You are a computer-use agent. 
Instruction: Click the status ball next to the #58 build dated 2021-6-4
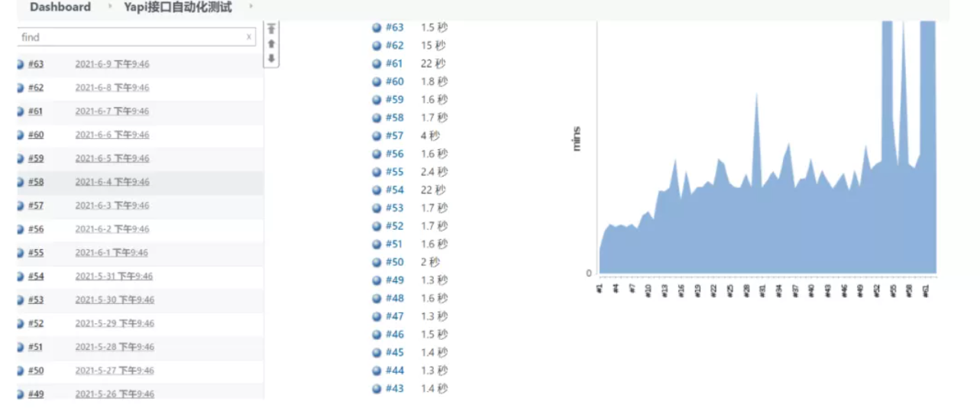pos(21,183)
